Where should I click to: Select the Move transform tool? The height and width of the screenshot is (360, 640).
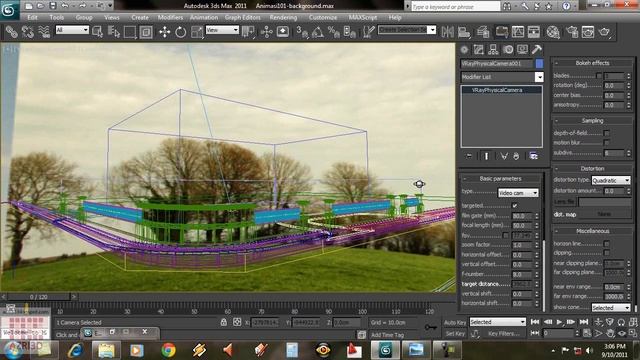(x=164, y=32)
